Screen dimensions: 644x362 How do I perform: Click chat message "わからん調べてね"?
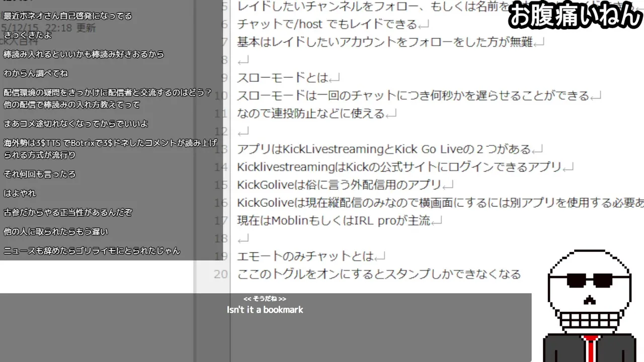[x=35, y=73]
